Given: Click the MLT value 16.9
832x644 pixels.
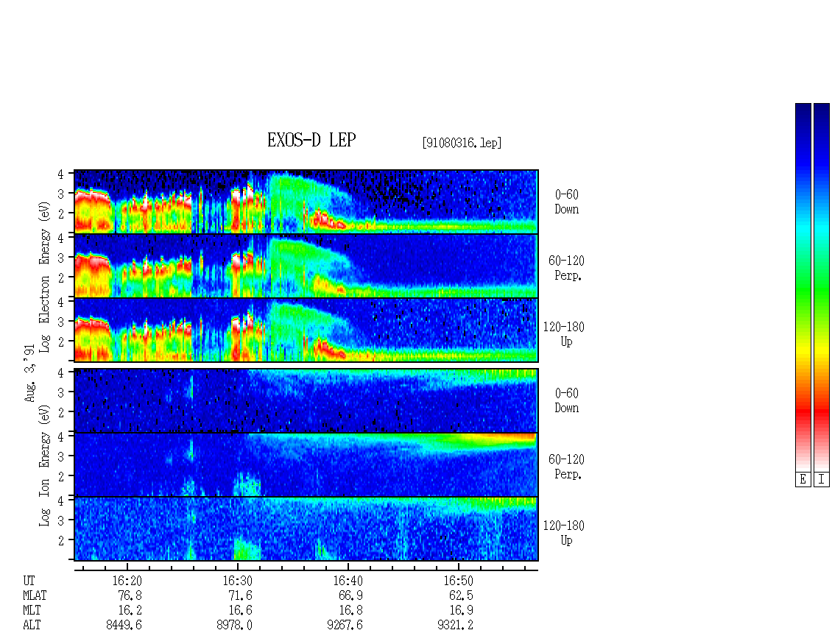Looking at the screenshot, I should pos(461,611).
